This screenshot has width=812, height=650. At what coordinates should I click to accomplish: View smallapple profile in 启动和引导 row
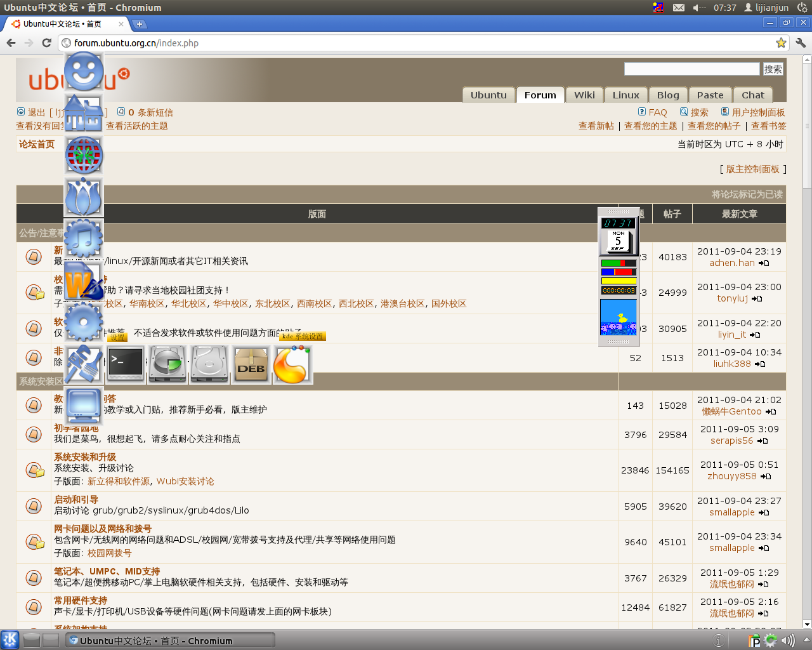tap(732, 512)
